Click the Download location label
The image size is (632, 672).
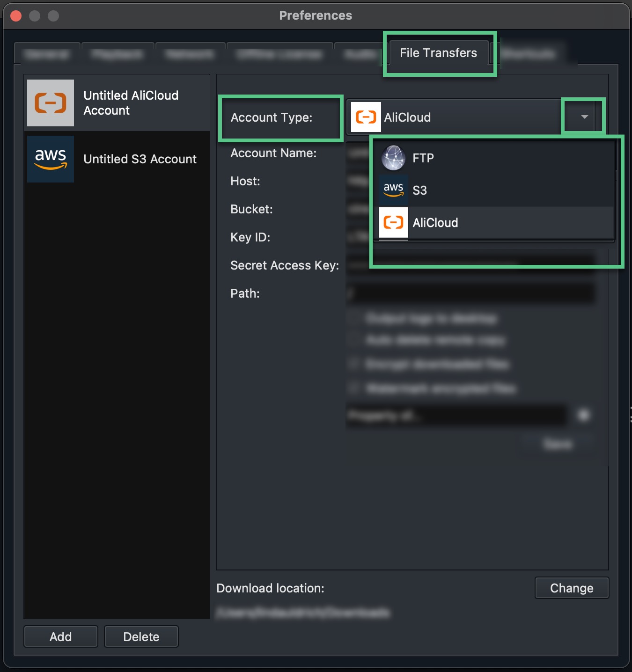(x=270, y=588)
